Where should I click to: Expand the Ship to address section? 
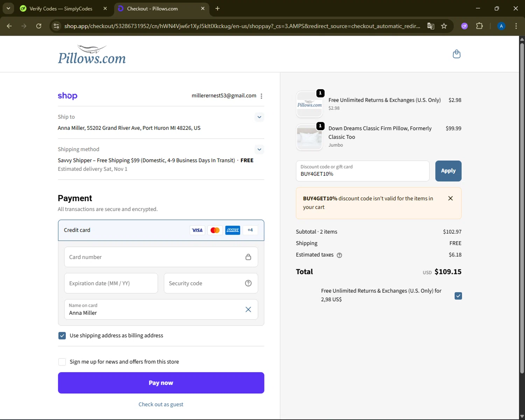coord(259,117)
